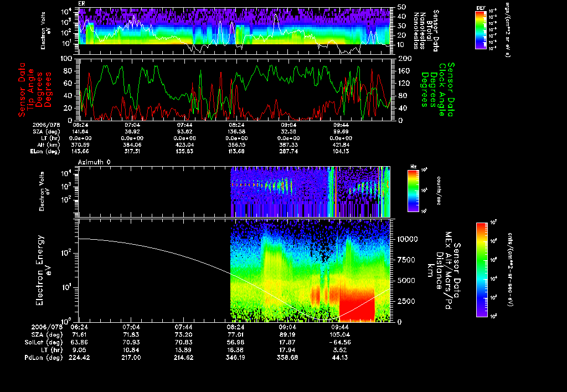Select altitude value 366.15
567x392 pixels.
click(237, 145)
